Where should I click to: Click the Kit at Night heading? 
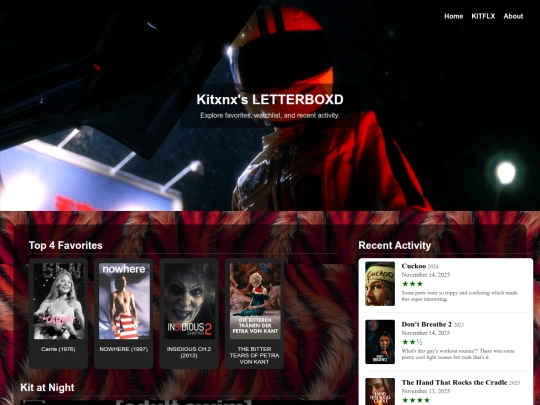(47, 387)
